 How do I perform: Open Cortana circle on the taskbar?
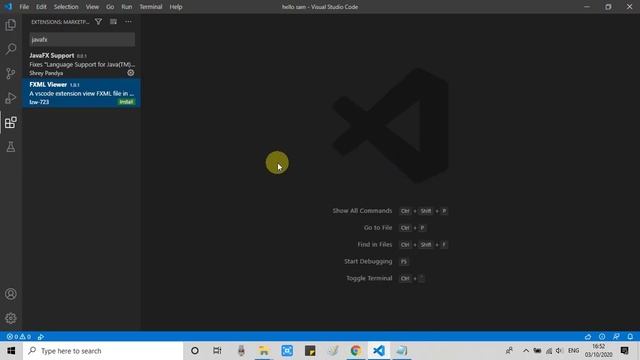(x=195, y=351)
